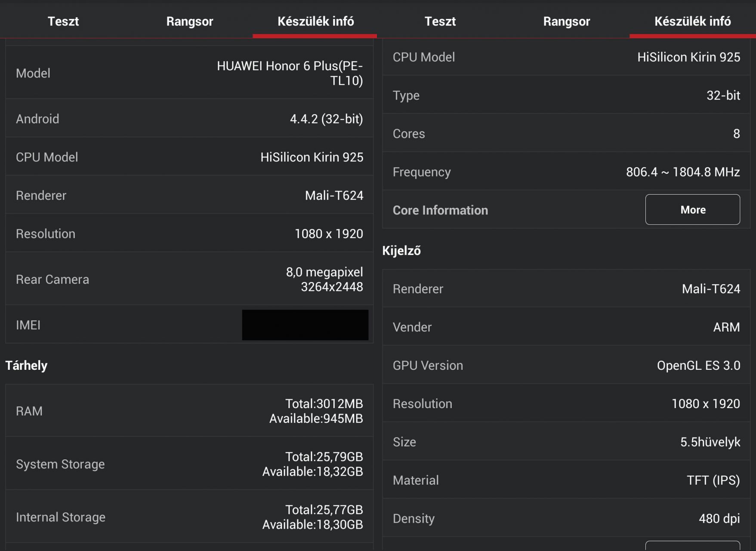Select the Android 4.4.2 version row
This screenshot has height=551, width=756.
click(189, 119)
